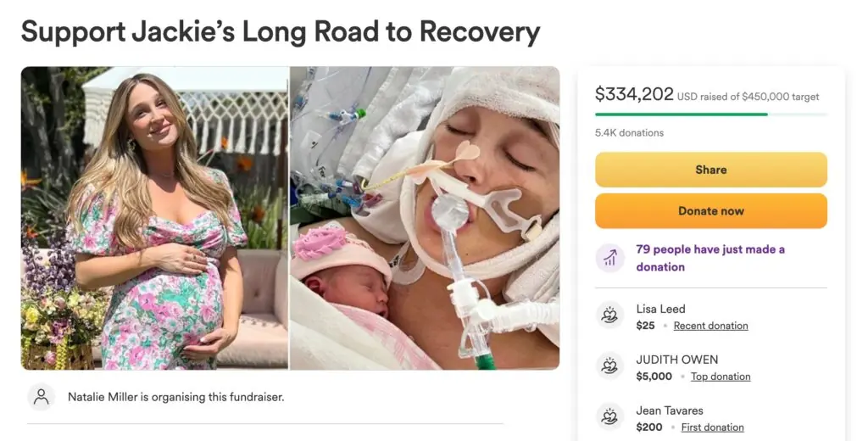Select the "79 people have just made a donation" text
868x441 pixels.
click(x=710, y=258)
